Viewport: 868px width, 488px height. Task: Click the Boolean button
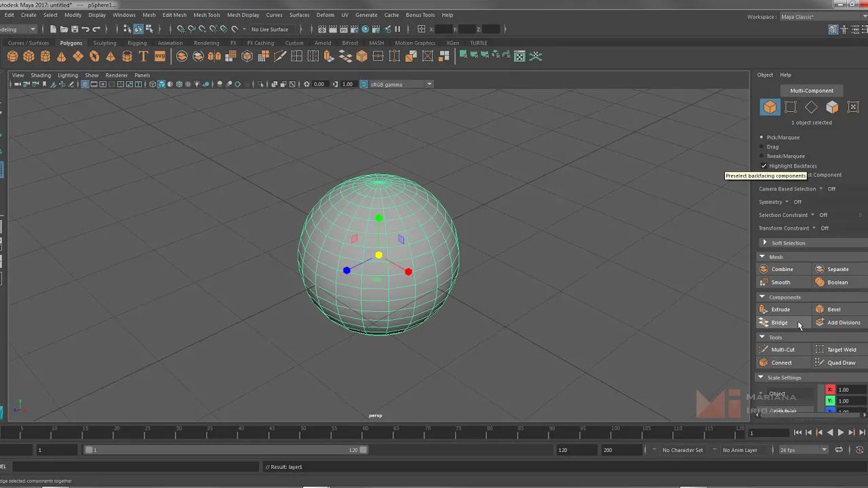tap(840, 282)
